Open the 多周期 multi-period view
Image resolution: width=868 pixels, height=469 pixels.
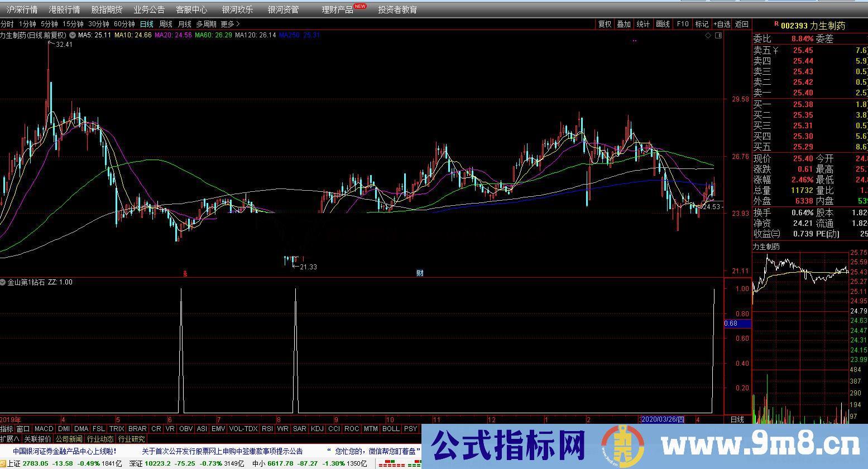click(x=206, y=24)
